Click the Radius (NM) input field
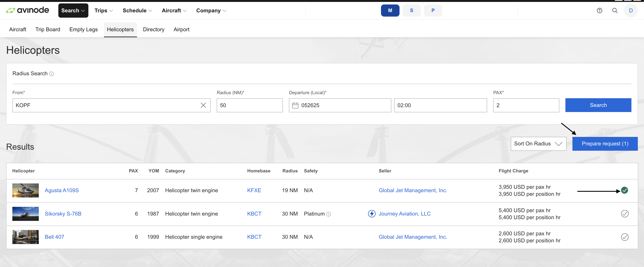This screenshot has width=644, height=267. (x=250, y=105)
